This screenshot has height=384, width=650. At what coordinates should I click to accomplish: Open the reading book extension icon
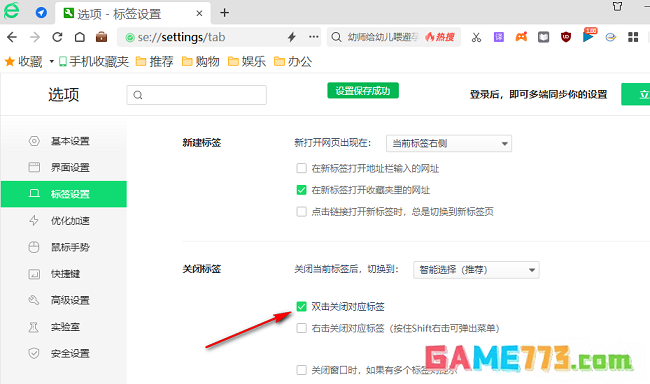click(543, 37)
